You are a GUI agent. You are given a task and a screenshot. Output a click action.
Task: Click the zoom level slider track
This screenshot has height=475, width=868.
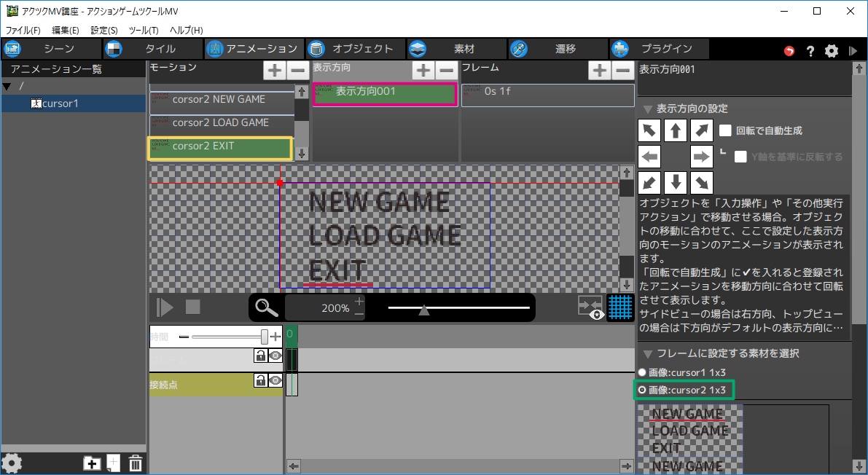pyautogui.click(x=459, y=308)
